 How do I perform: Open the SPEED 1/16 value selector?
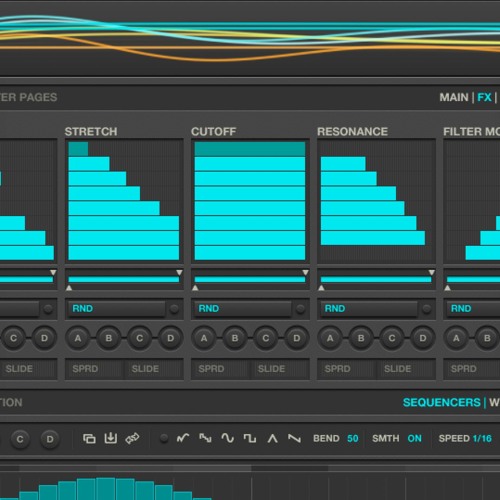(482, 438)
